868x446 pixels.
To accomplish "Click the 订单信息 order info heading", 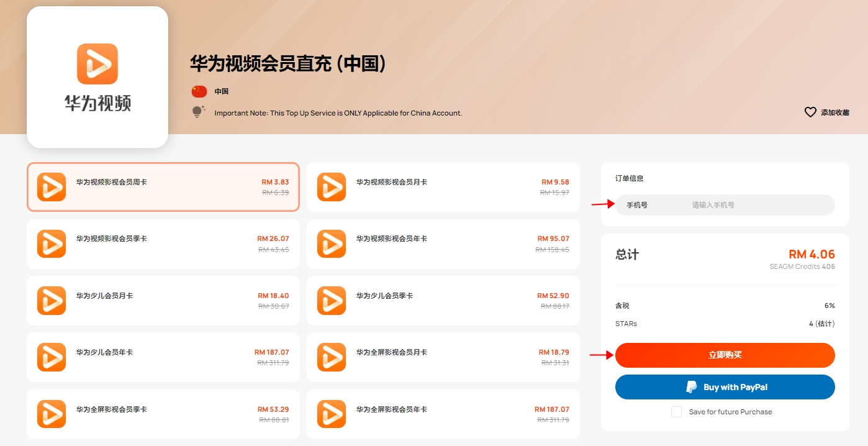I will [x=629, y=178].
